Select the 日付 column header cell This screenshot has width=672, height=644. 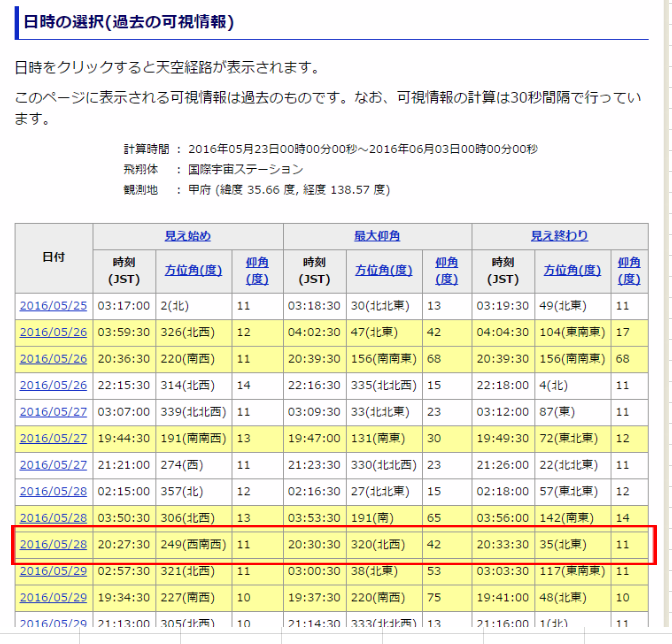pos(54,258)
